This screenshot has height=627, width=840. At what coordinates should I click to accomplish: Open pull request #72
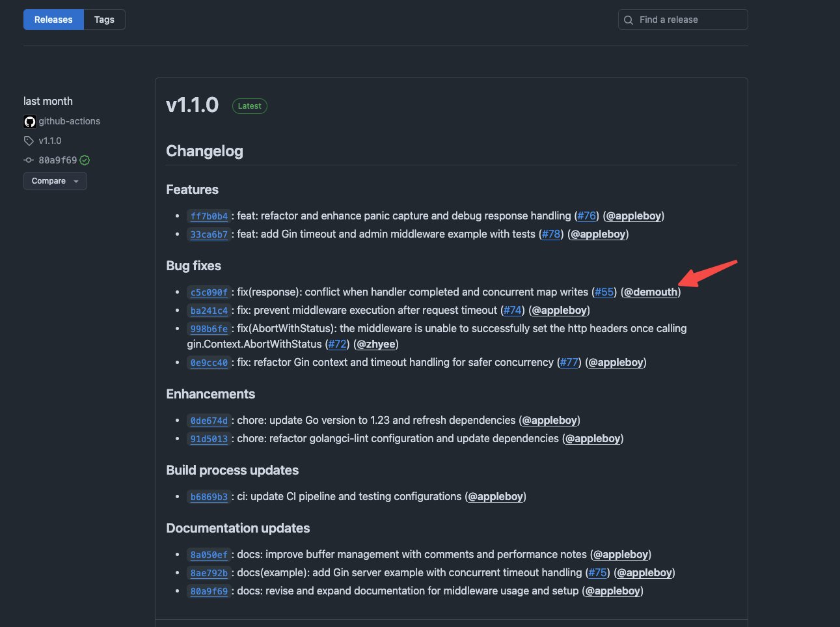(337, 344)
